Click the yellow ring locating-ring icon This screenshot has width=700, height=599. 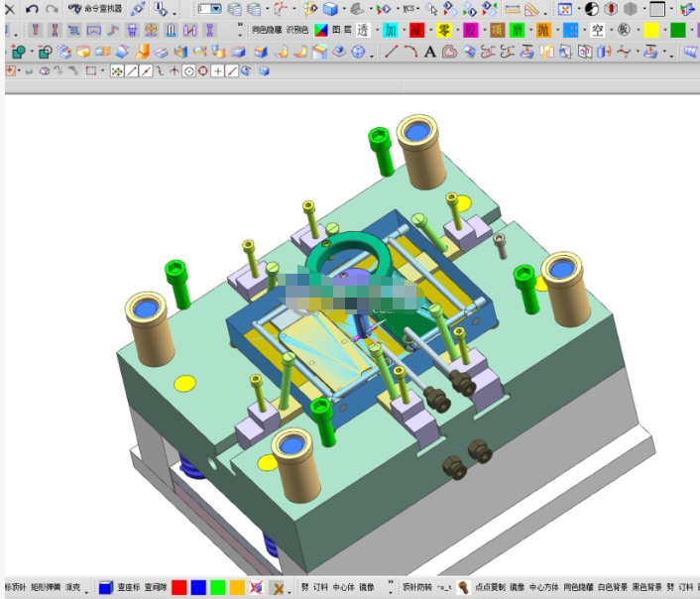[x=152, y=30]
